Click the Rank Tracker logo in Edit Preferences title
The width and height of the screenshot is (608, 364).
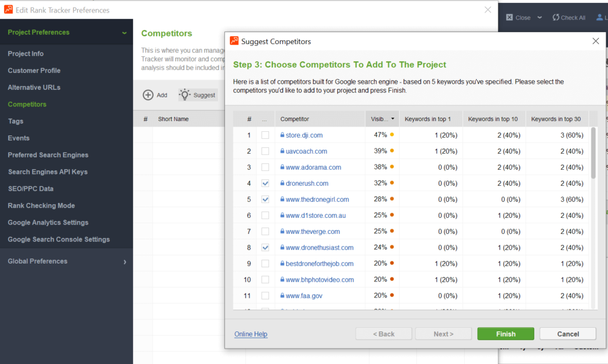(8, 10)
